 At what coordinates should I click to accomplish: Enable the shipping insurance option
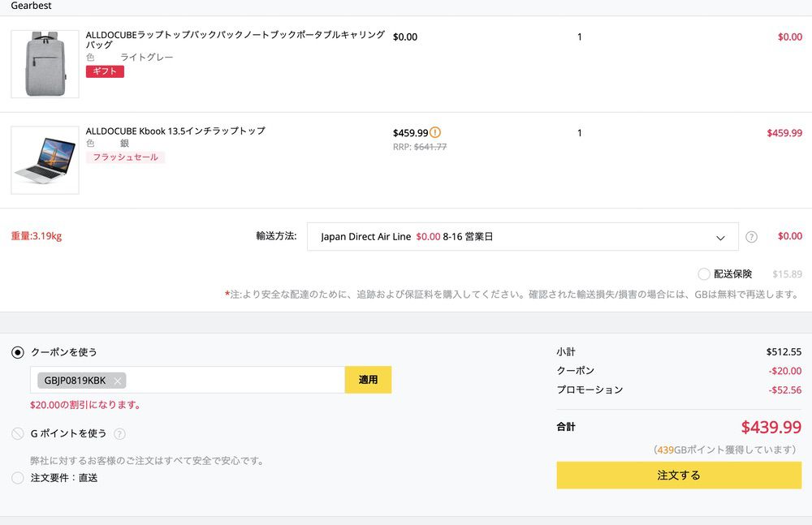point(704,274)
